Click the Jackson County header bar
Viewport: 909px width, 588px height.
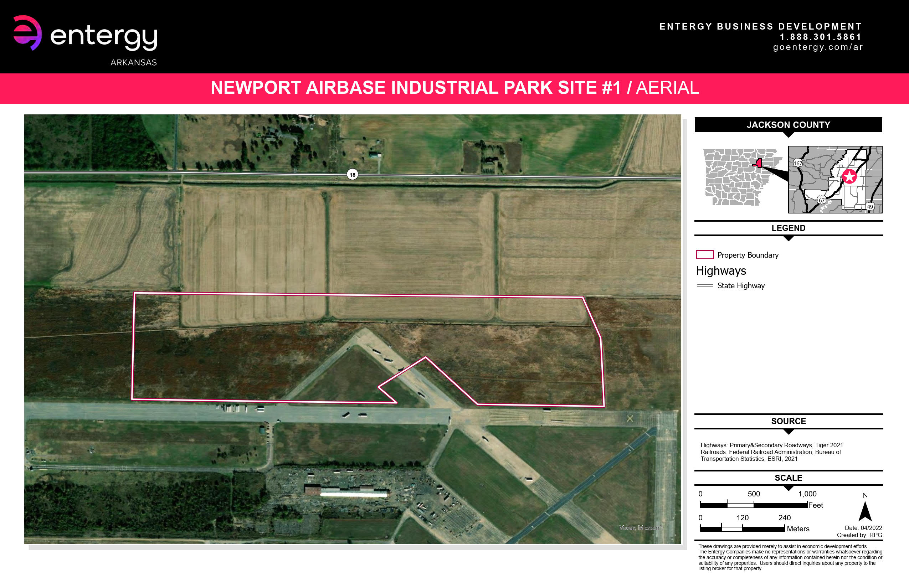[788, 125]
